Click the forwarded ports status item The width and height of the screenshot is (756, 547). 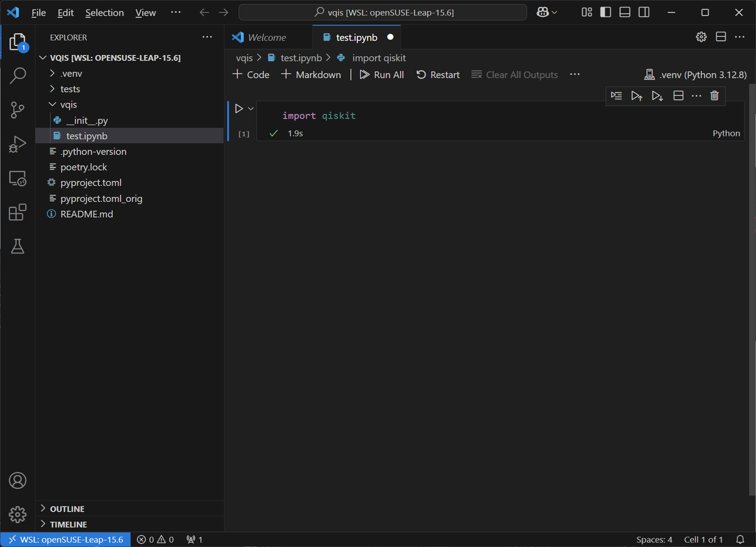click(195, 539)
